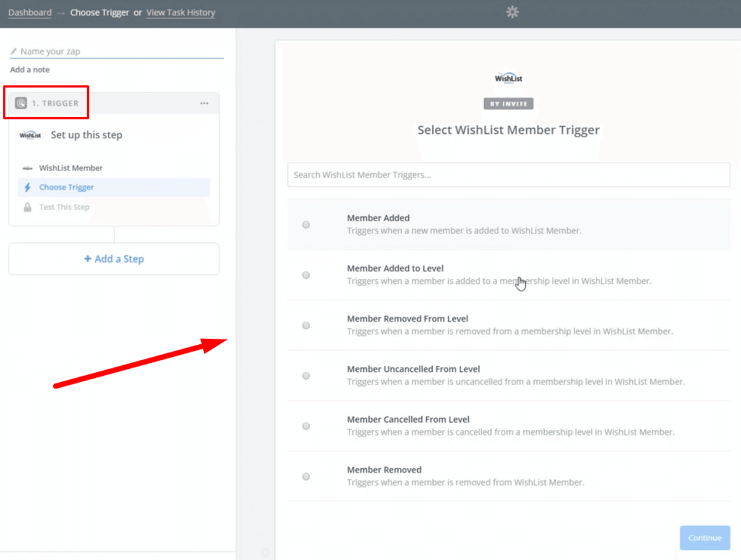Viewport: 741px width, 560px height.
Task: Click the lightning bolt Choose Trigger icon
Action: pyautogui.click(x=28, y=187)
